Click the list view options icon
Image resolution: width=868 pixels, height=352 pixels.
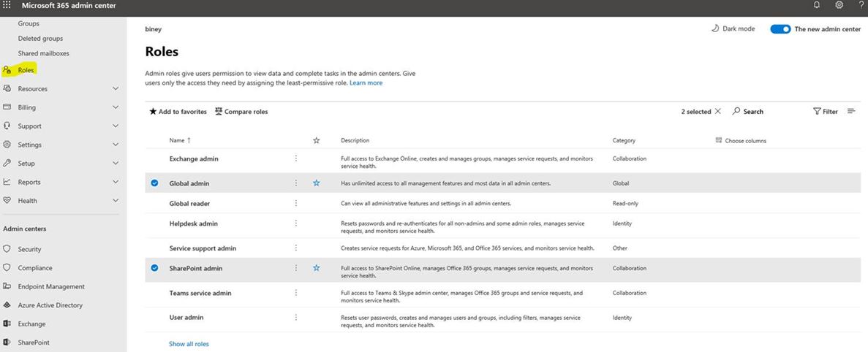pyautogui.click(x=851, y=112)
